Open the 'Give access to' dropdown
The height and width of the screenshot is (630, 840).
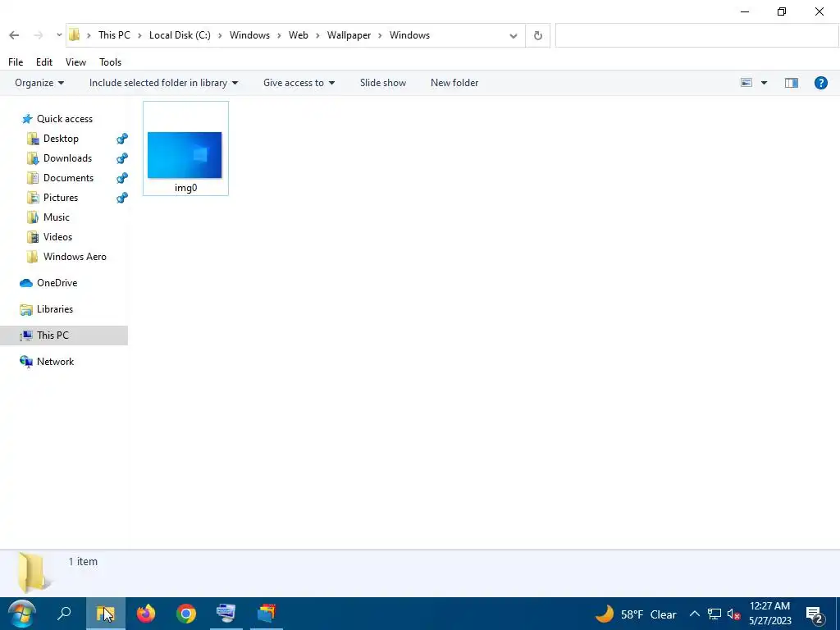pos(299,83)
